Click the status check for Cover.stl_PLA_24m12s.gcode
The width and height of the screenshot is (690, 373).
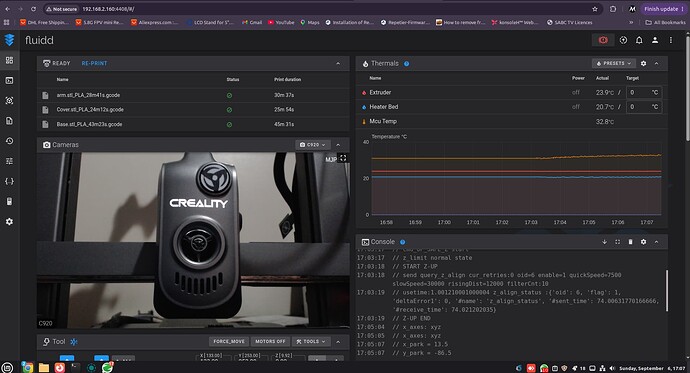point(229,110)
